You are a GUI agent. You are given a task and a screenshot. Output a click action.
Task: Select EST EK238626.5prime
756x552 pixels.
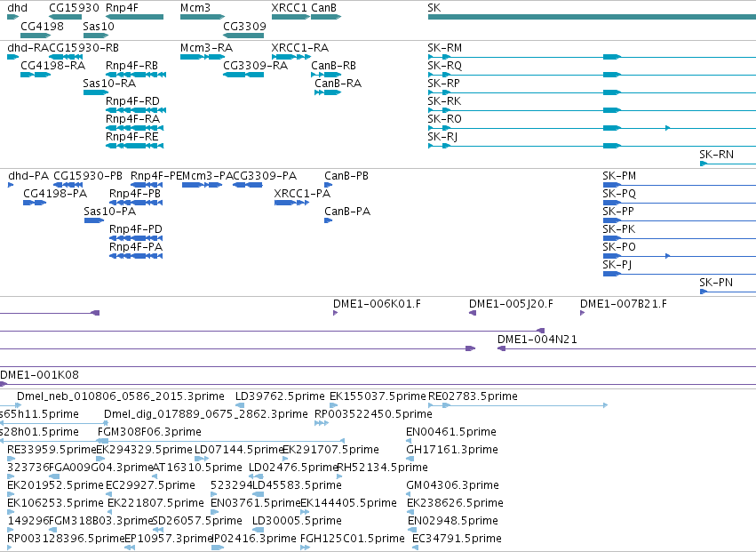(455, 503)
